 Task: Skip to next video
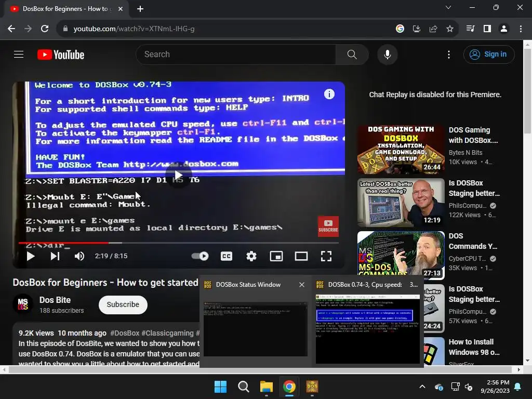(x=55, y=256)
